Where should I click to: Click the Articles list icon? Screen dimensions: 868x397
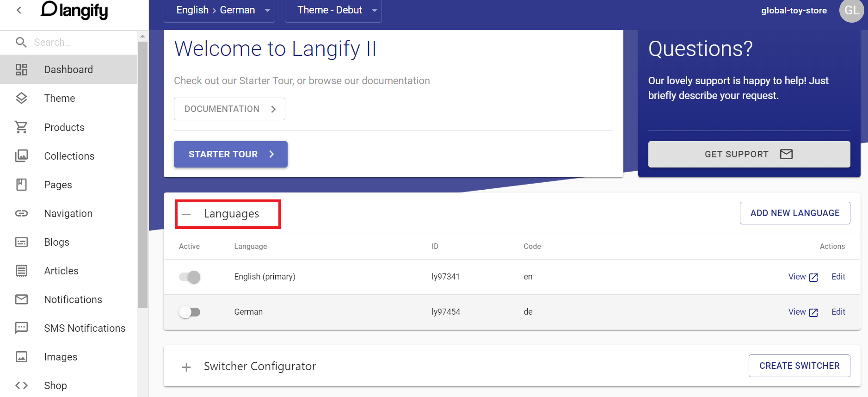(x=21, y=271)
